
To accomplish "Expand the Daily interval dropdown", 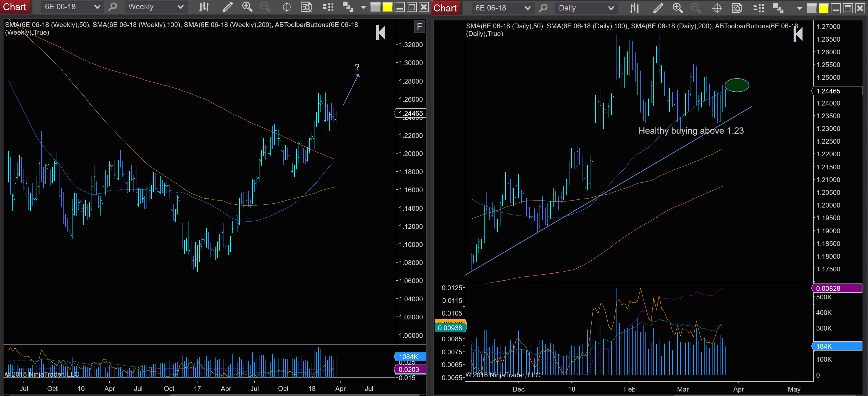I will [586, 8].
